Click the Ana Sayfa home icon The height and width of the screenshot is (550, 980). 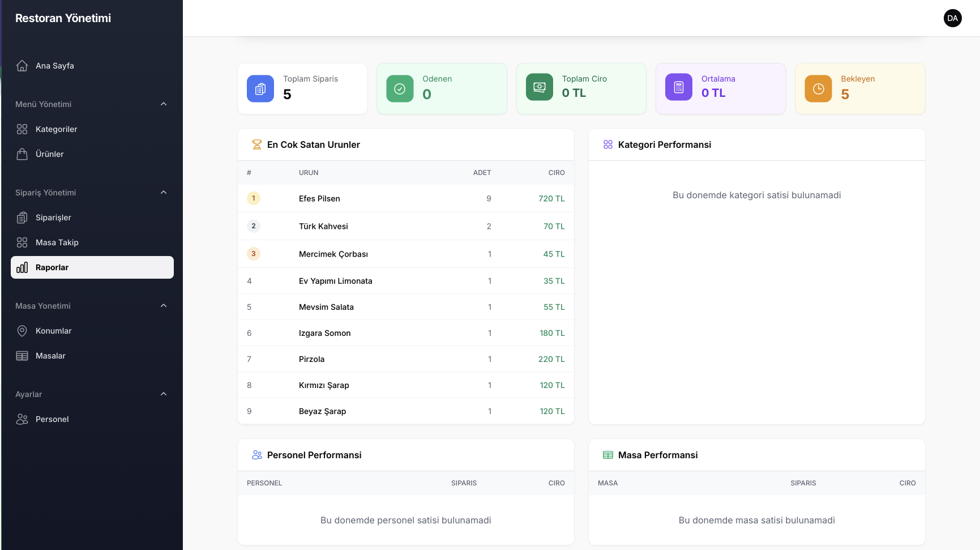tap(22, 66)
